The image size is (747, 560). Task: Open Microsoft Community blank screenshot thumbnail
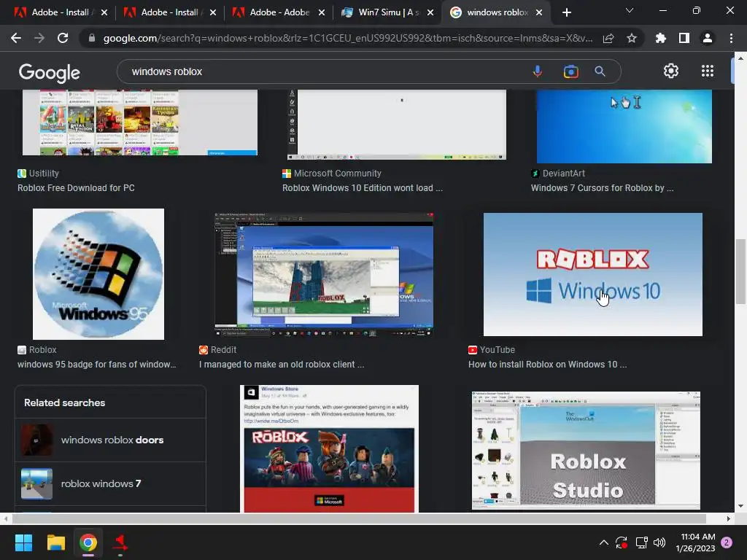(x=397, y=125)
